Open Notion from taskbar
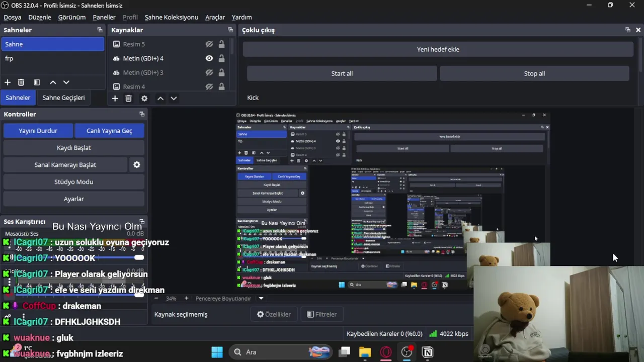This screenshot has width=644, height=362. (428, 352)
